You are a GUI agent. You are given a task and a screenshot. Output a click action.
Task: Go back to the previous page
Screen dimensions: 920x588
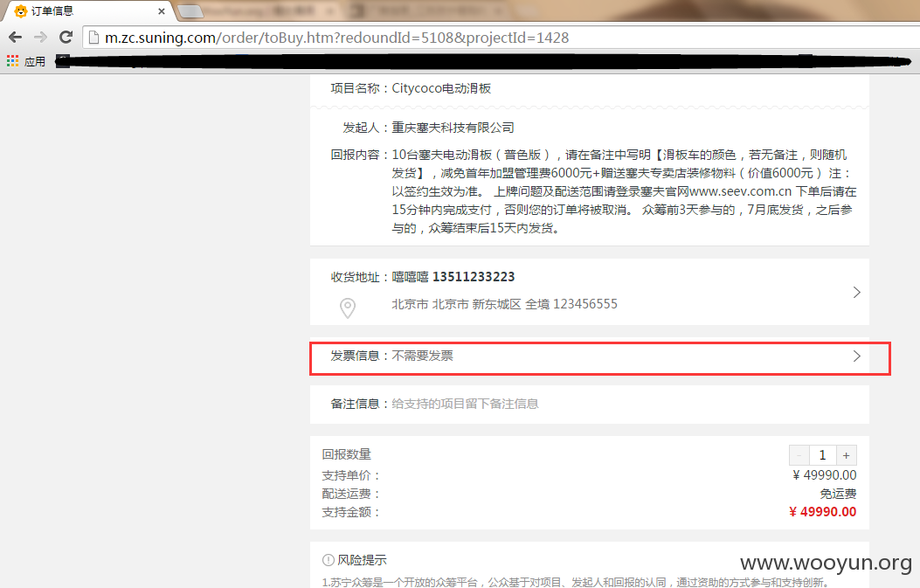click(15, 38)
